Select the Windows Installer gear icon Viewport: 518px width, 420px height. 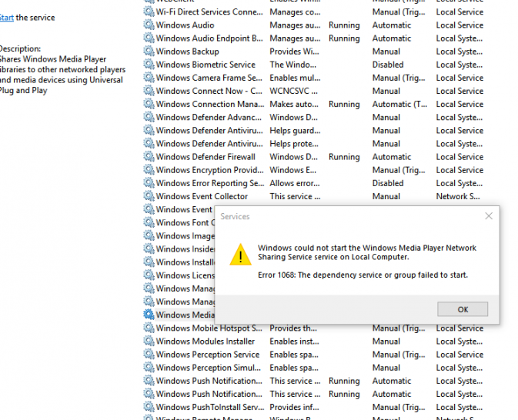(x=149, y=262)
